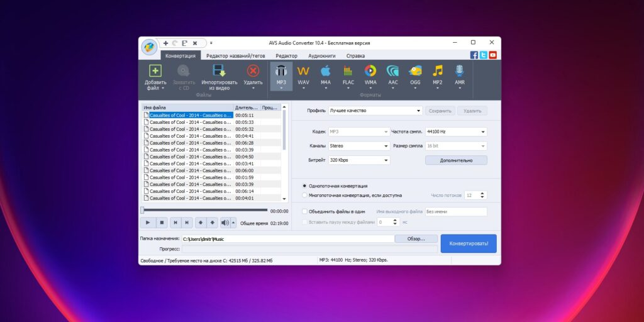Jump to next track button

186,223
